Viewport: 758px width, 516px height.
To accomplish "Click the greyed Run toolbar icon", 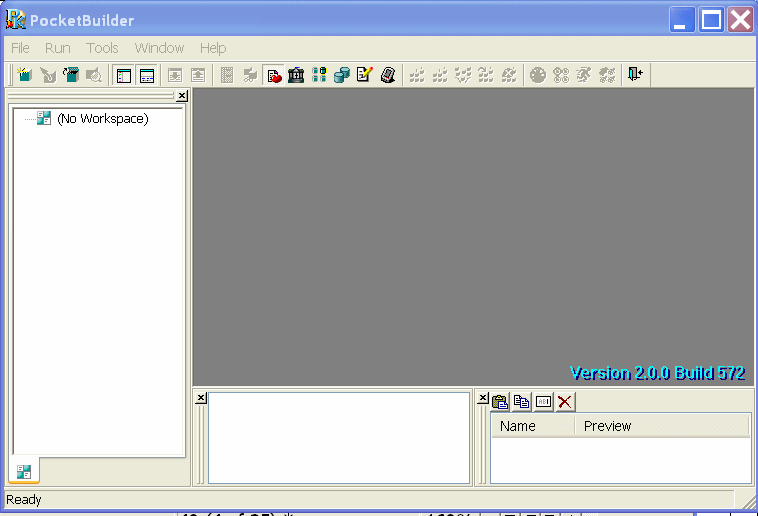I will coord(584,75).
